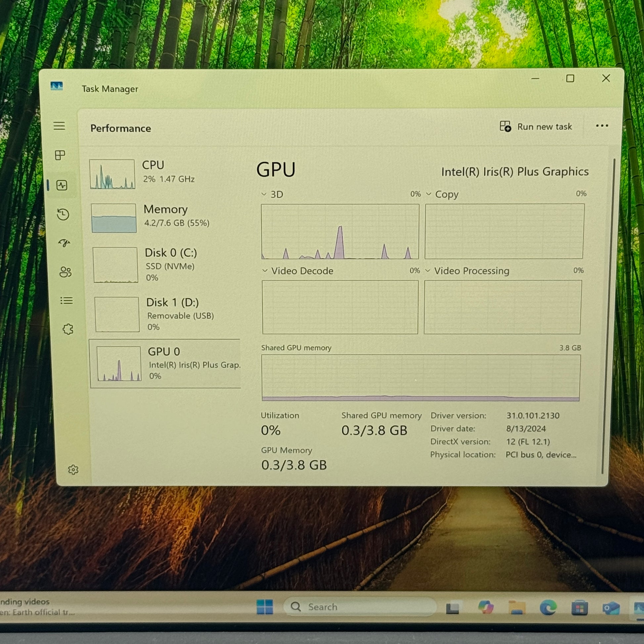This screenshot has height=644, width=644.
Task: Click physical location PCI bus 0, device
Action: click(x=541, y=455)
